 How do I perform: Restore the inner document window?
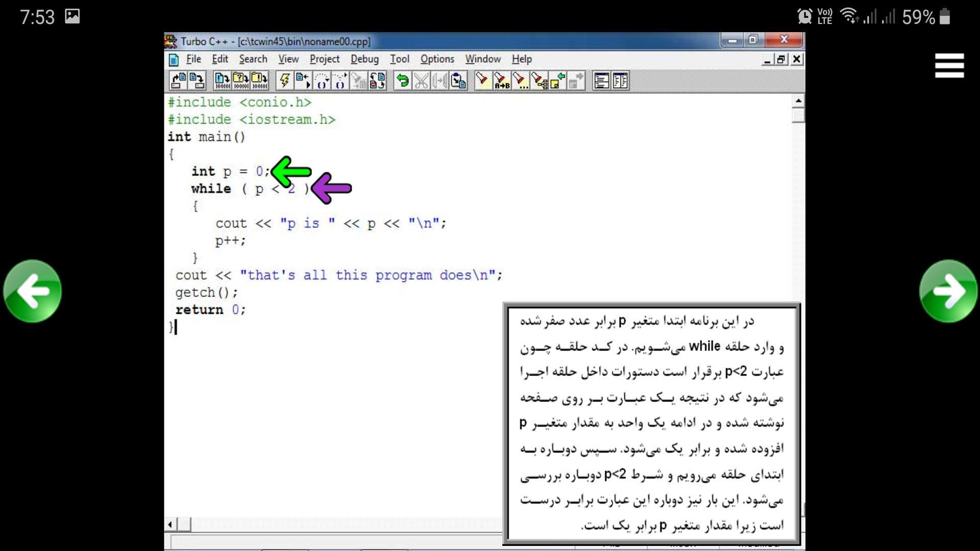(x=781, y=59)
